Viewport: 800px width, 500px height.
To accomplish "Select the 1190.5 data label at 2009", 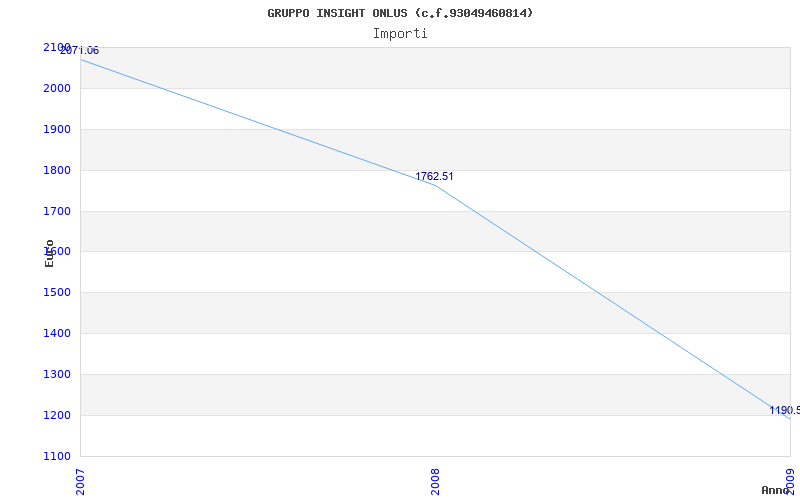I will tap(784, 410).
